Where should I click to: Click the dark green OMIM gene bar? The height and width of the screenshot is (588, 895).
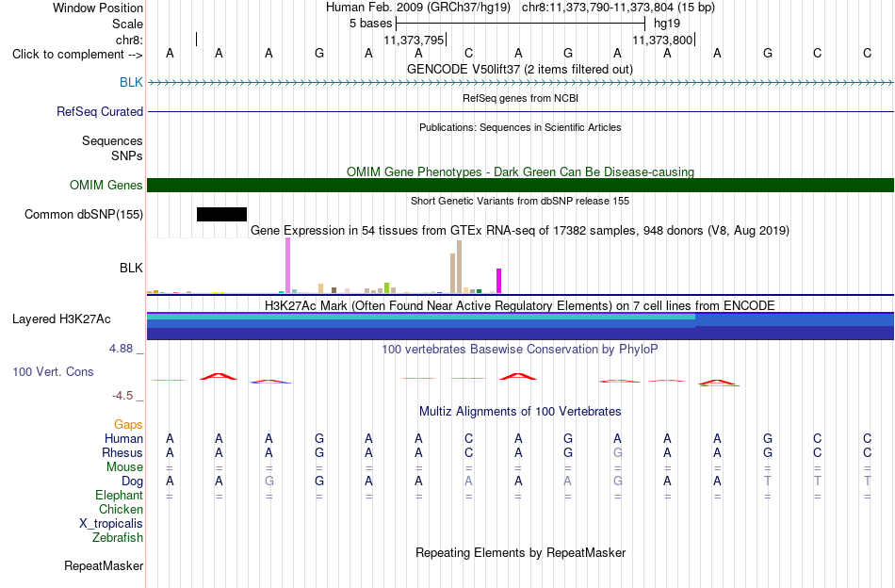[520, 185]
